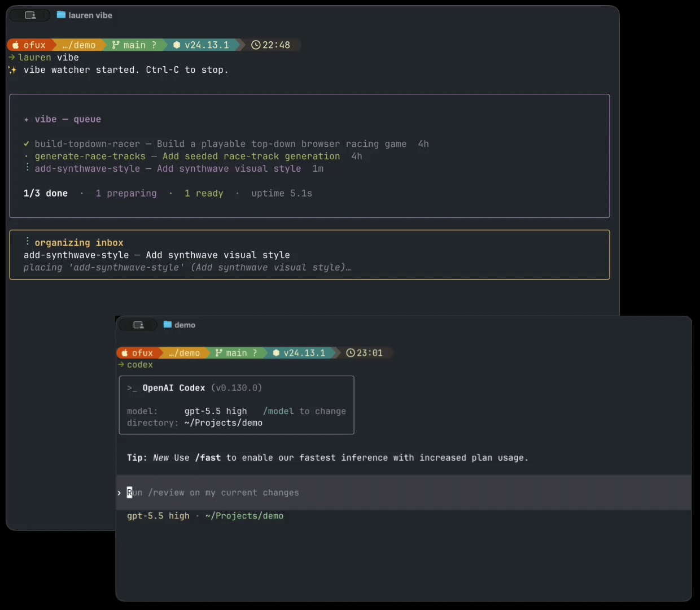The height and width of the screenshot is (610, 700).
Task: Click the 22:48 time in the back window prompt
Action: pyautogui.click(x=276, y=45)
